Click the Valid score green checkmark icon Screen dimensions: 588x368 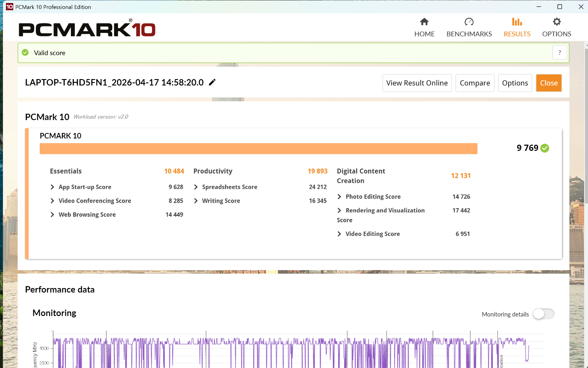coord(25,53)
